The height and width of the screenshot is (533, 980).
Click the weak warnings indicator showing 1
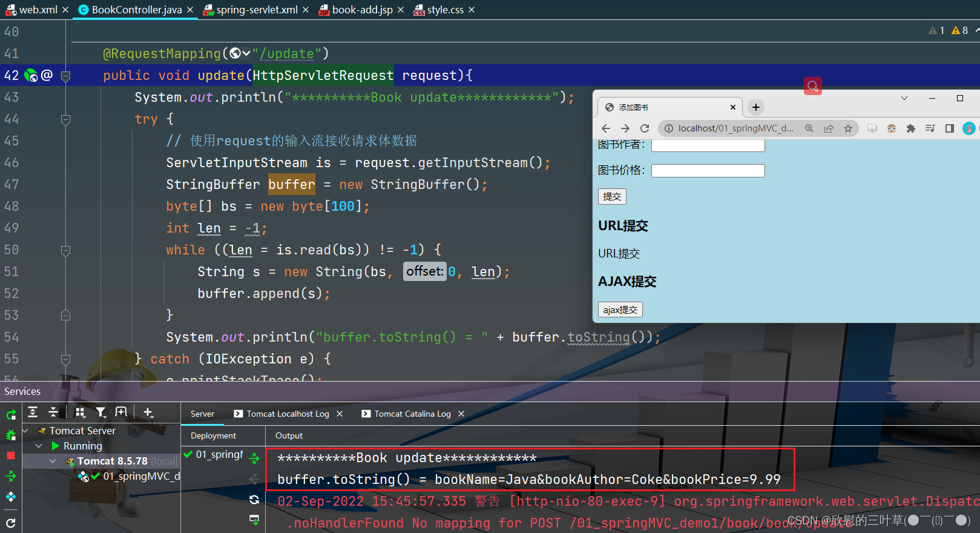pyautogui.click(x=936, y=30)
